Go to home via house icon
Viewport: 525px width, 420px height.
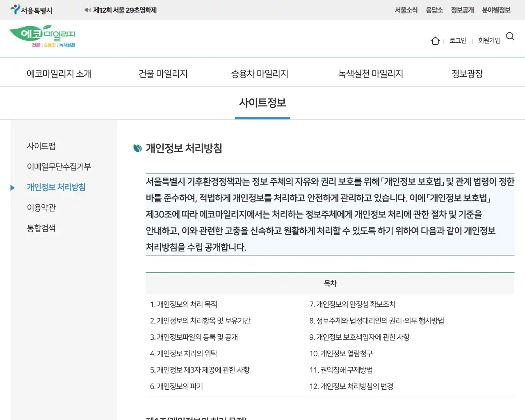click(435, 41)
